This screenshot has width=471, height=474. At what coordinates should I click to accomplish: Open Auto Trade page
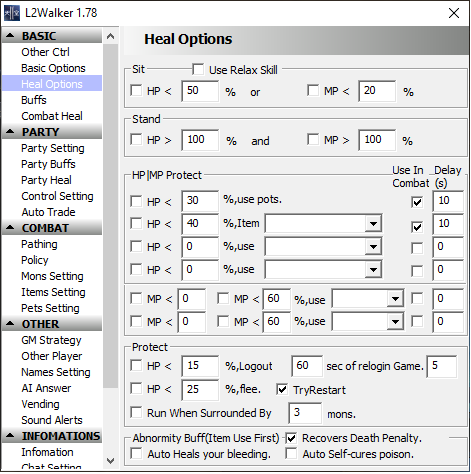coord(48,212)
